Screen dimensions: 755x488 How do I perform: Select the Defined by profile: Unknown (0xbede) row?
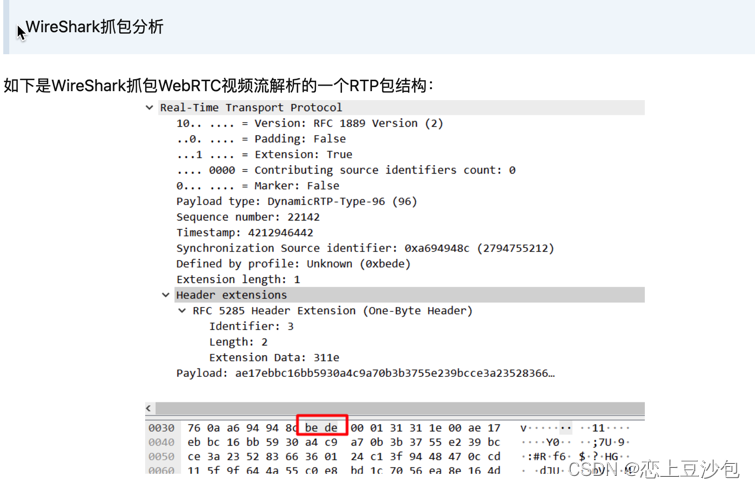[293, 264]
